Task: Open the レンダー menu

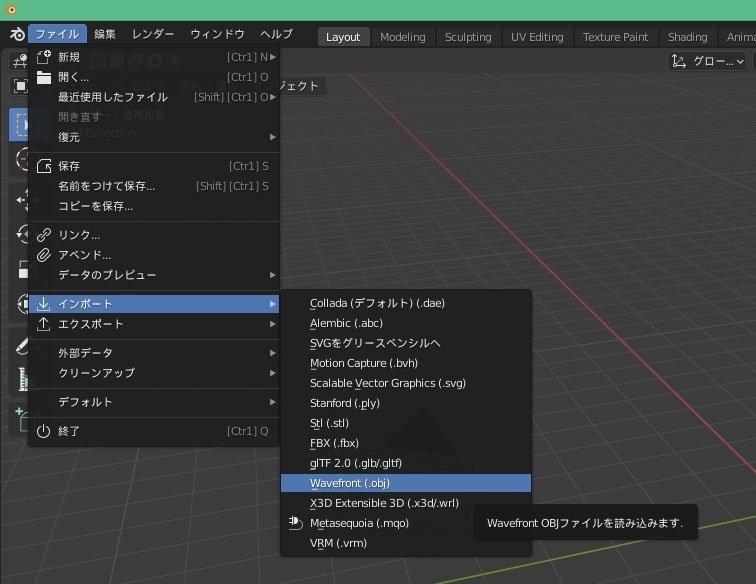Action: click(x=153, y=34)
